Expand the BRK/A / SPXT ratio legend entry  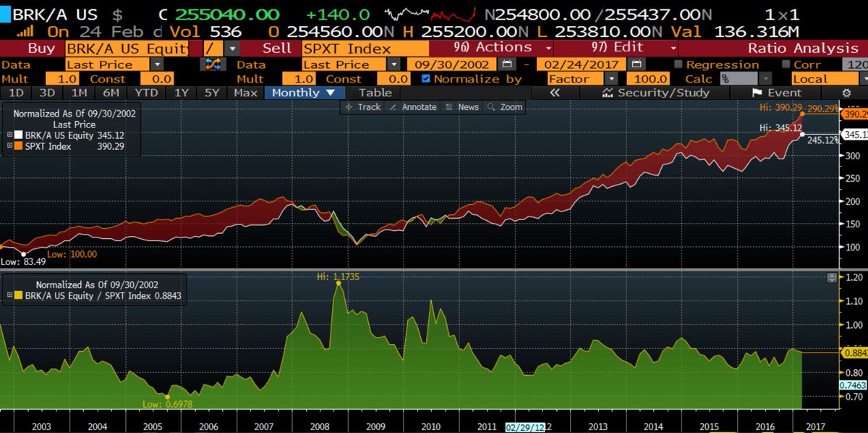(x=9, y=296)
